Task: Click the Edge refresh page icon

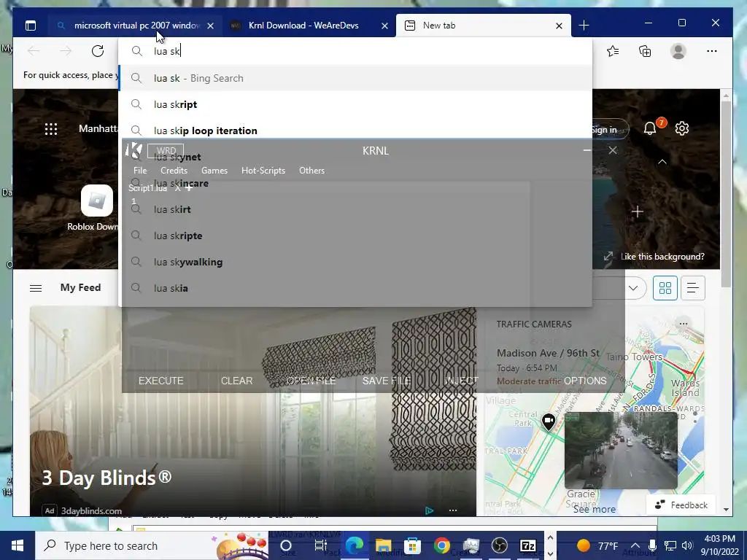Action: point(98,51)
